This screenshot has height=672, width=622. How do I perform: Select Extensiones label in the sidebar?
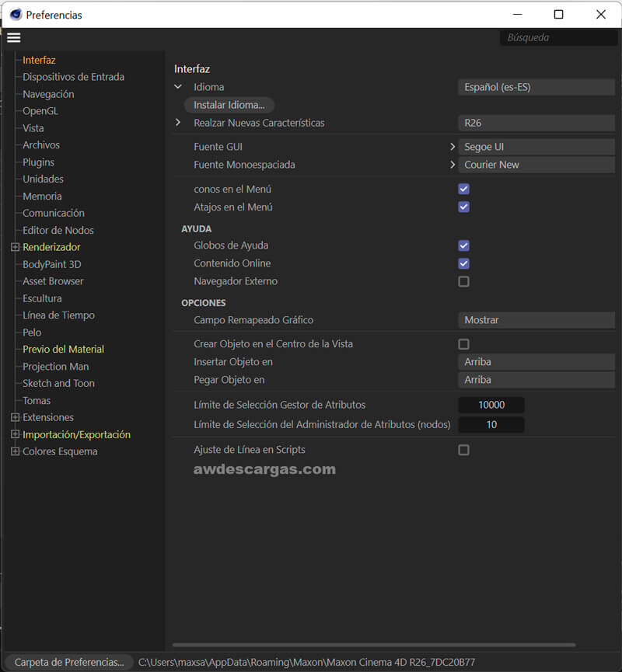tap(48, 417)
